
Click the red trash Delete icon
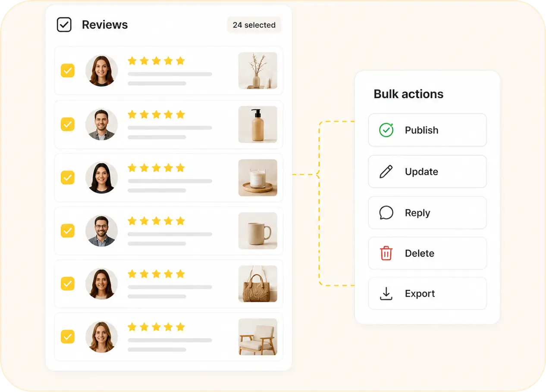click(x=386, y=253)
